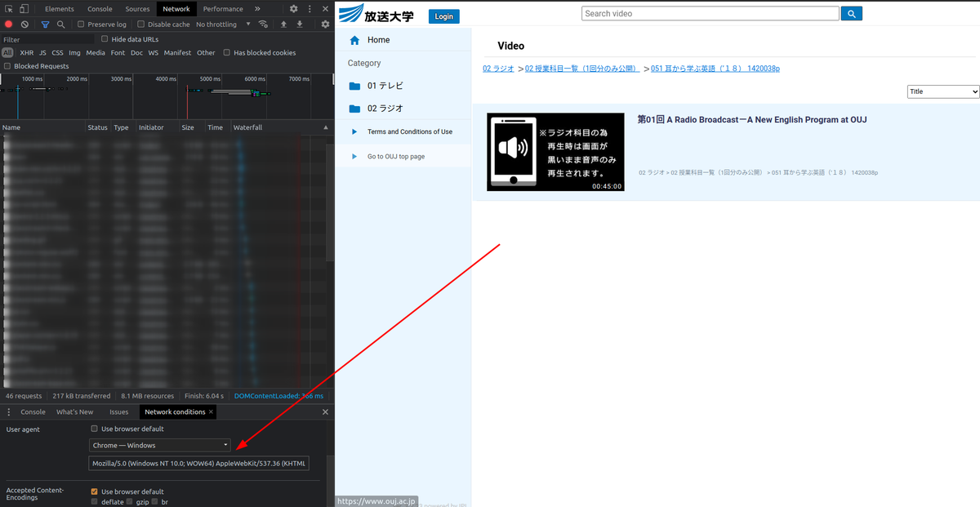Click arrow icon beside Terms and Conditions

354,131
